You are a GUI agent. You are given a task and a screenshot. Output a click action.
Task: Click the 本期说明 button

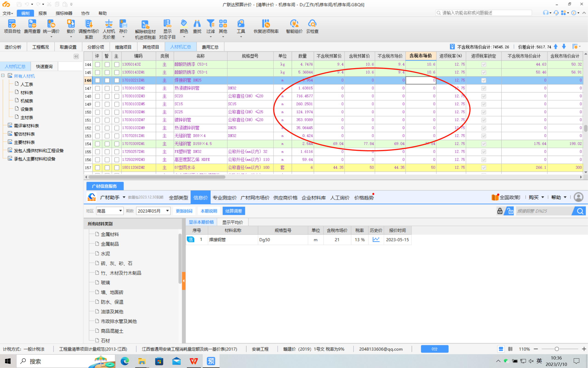pos(209,211)
